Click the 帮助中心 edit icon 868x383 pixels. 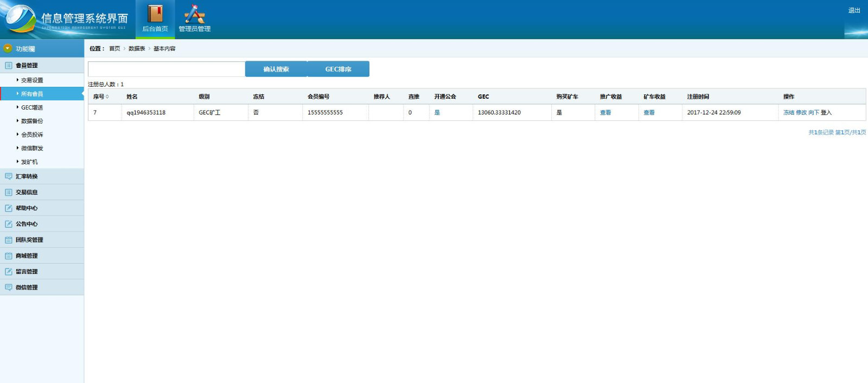pos(9,208)
